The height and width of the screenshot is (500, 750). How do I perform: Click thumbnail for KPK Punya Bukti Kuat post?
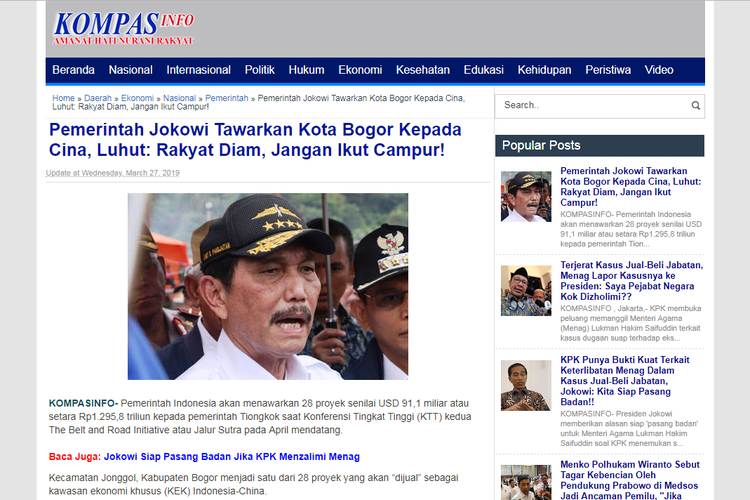pyautogui.click(x=526, y=386)
